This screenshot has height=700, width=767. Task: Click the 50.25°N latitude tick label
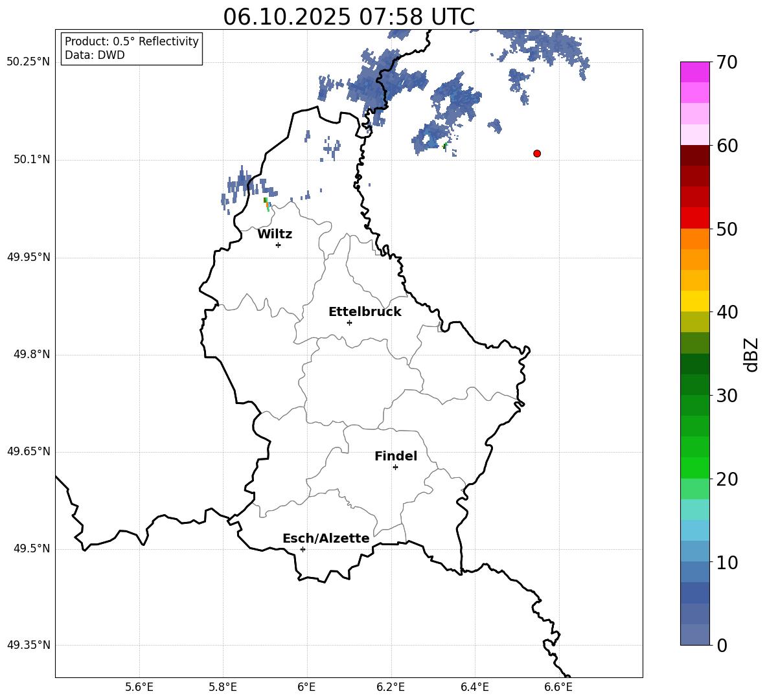pyautogui.click(x=29, y=62)
